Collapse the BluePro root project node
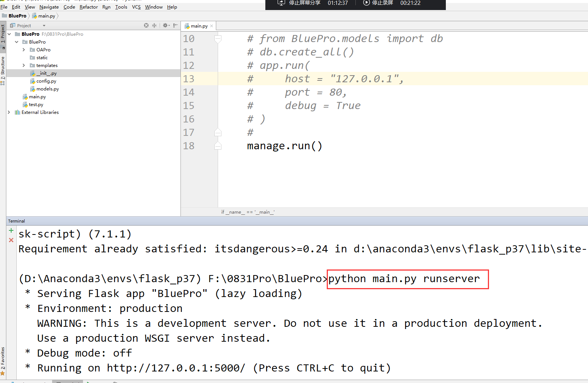 click(x=9, y=34)
